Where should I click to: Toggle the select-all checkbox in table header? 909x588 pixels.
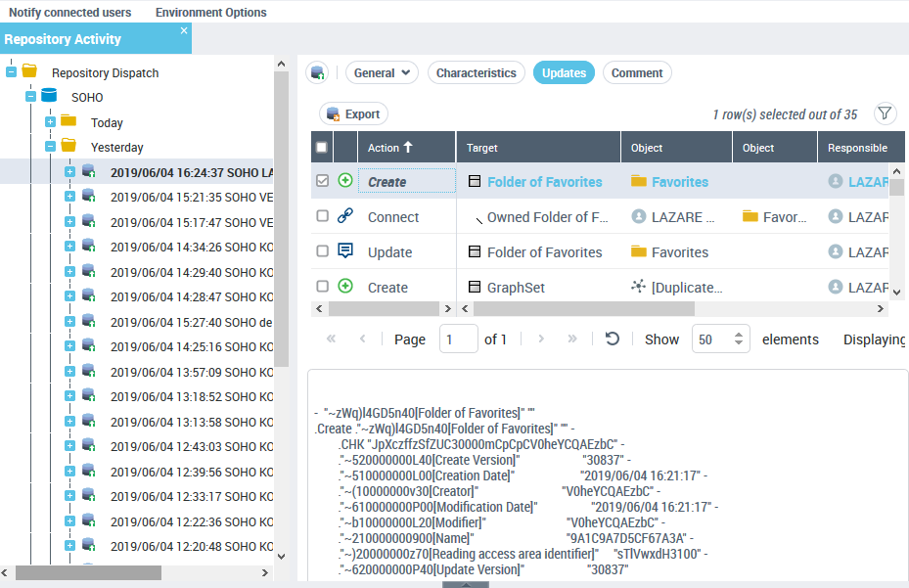click(x=322, y=148)
